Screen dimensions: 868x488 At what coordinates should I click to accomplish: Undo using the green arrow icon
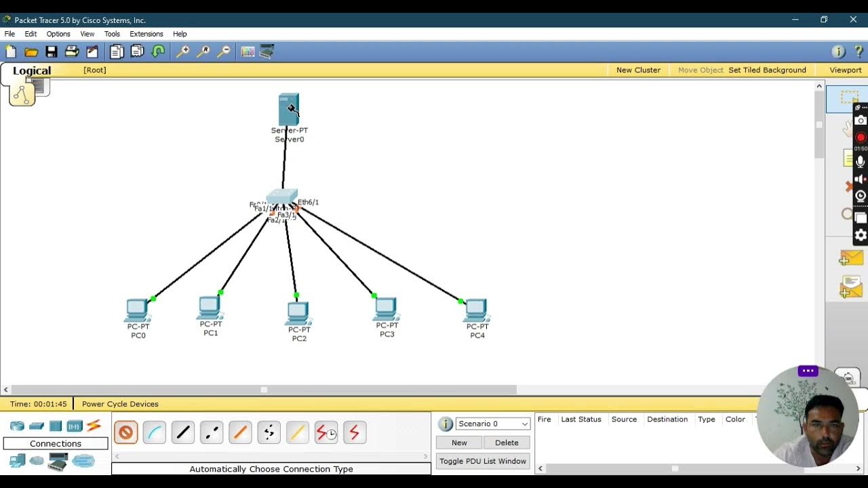pos(159,52)
